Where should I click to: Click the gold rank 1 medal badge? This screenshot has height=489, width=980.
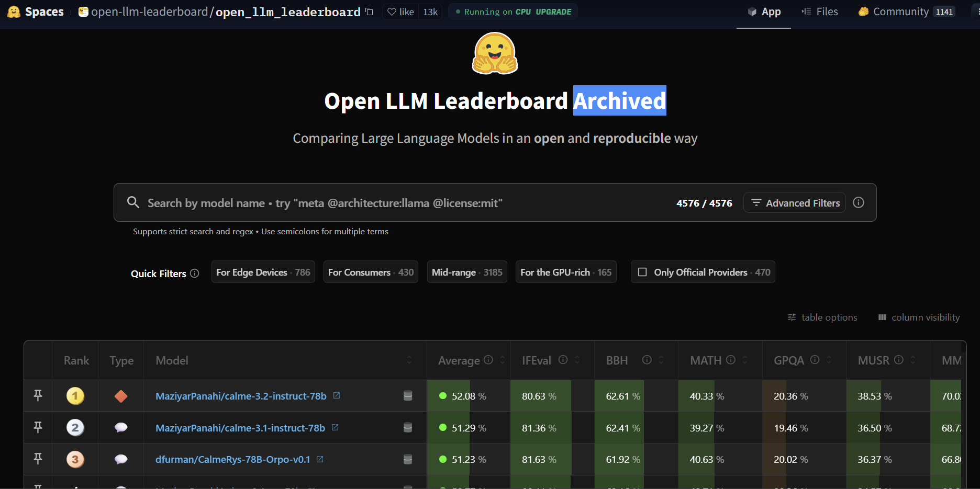pos(75,396)
